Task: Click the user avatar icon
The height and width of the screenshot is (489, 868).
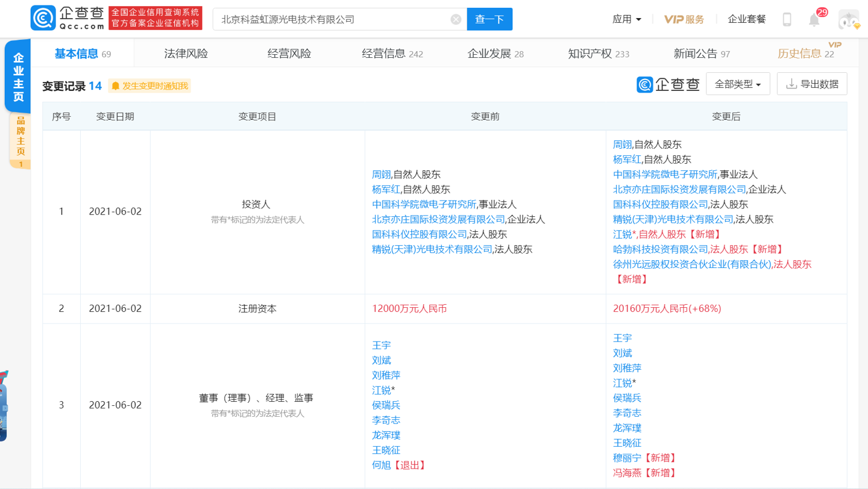Action: (848, 19)
